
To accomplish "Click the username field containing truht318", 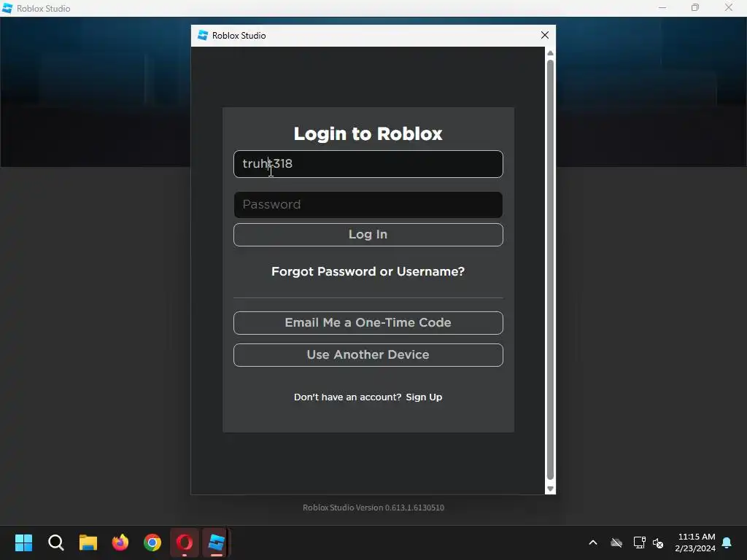I will [x=368, y=164].
